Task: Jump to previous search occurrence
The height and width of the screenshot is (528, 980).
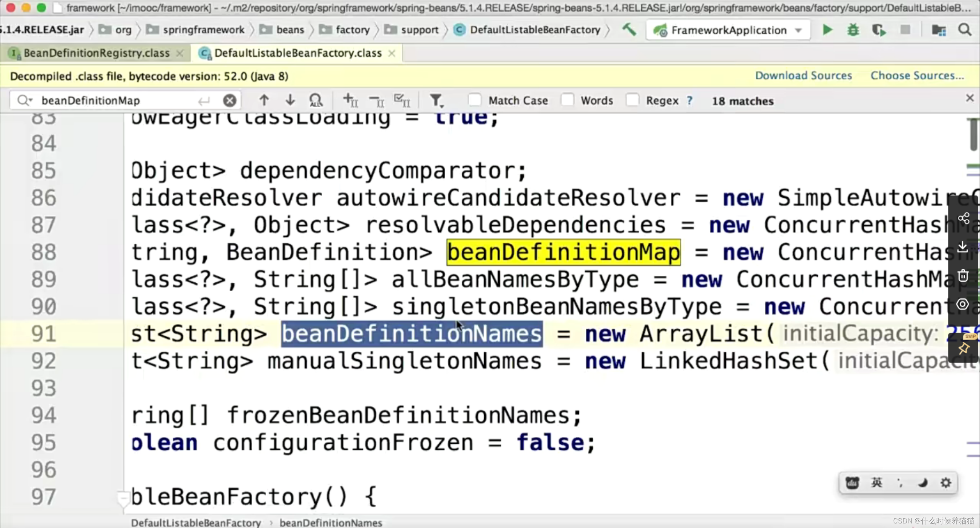Action: point(264,100)
